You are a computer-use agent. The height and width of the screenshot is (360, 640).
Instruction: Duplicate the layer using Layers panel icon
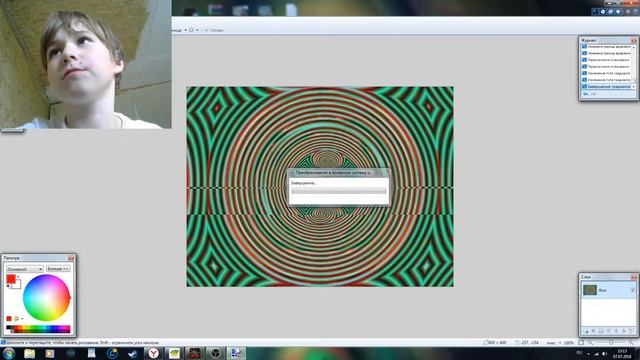click(601, 331)
